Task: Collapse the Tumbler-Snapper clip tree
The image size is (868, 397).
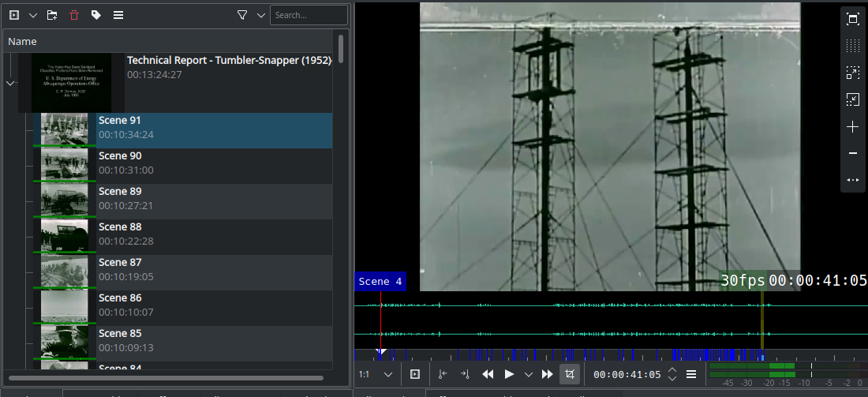Action: coord(10,83)
